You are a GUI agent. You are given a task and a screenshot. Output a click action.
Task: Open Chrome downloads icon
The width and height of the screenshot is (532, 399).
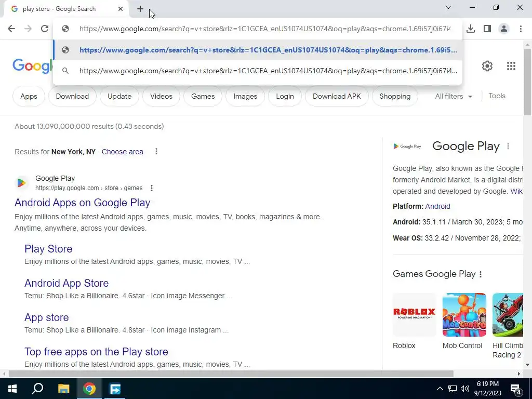[471, 29]
